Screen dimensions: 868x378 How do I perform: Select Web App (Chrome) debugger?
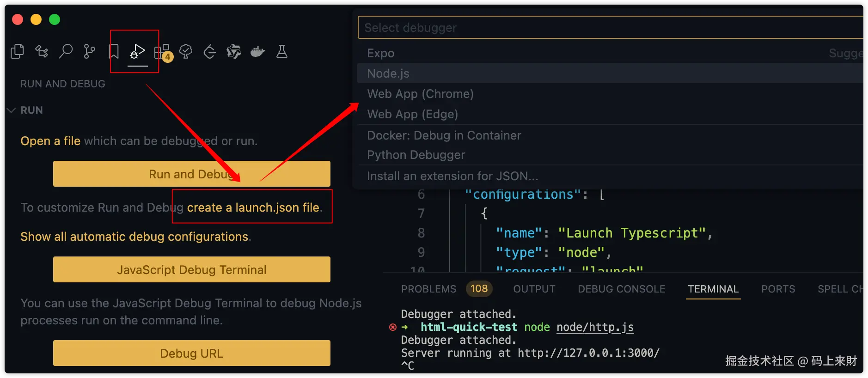(610, 94)
